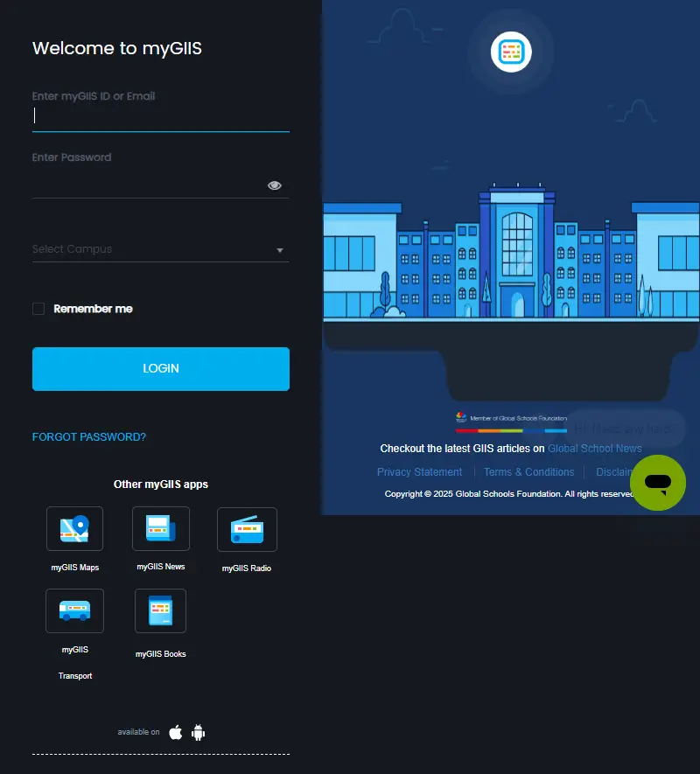Open the Terms & Conditions link
Viewport: 700px width, 774px height.
(x=529, y=472)
